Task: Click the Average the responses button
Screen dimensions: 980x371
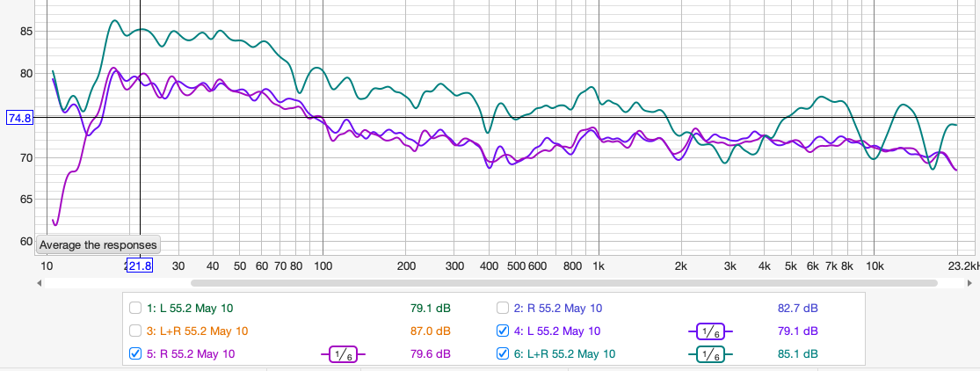Action: (98, 245)
